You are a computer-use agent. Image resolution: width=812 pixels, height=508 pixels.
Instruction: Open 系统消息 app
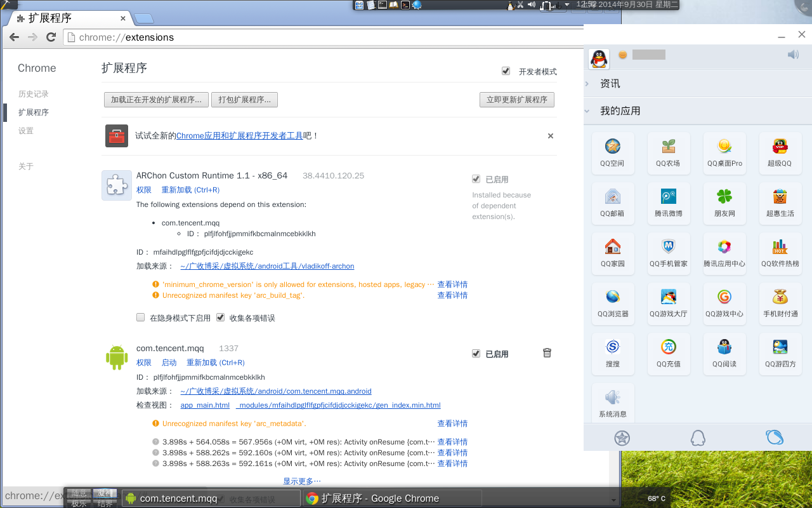(x=612, y=404)
